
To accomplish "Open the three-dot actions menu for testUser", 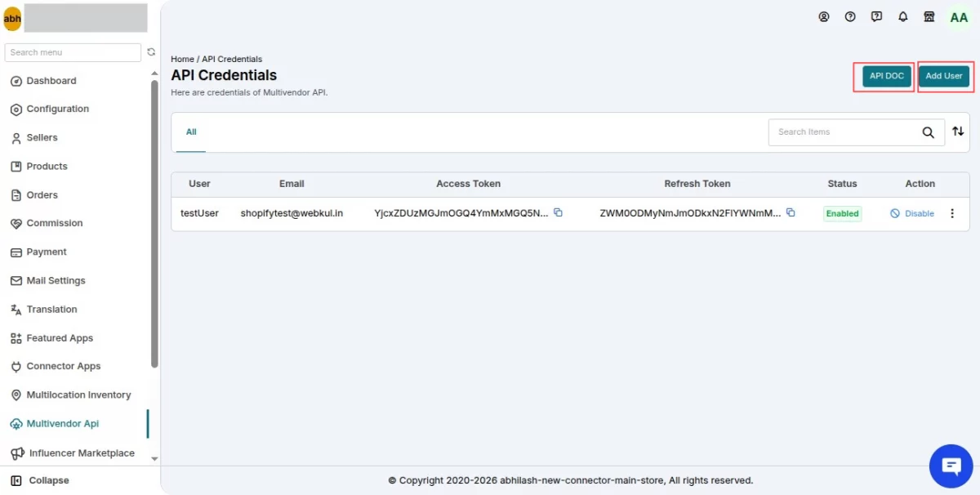I will point(952,213).
